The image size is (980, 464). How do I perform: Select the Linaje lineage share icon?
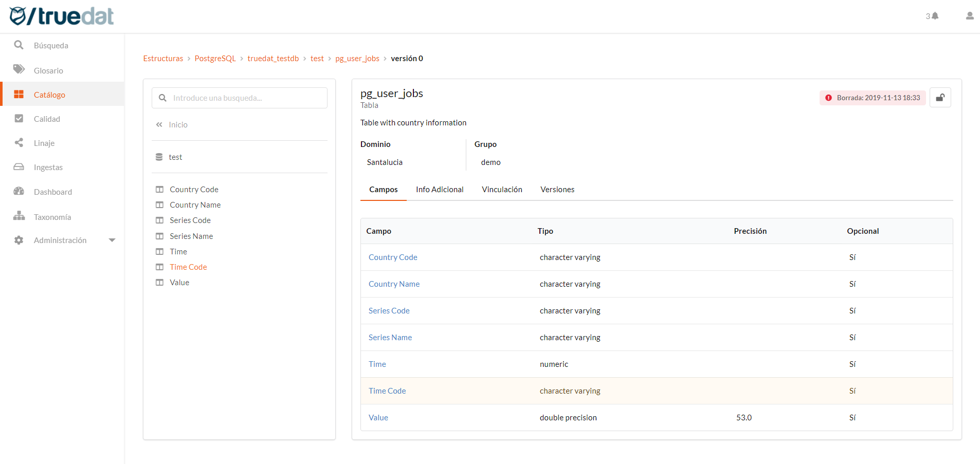click(19, 143)
